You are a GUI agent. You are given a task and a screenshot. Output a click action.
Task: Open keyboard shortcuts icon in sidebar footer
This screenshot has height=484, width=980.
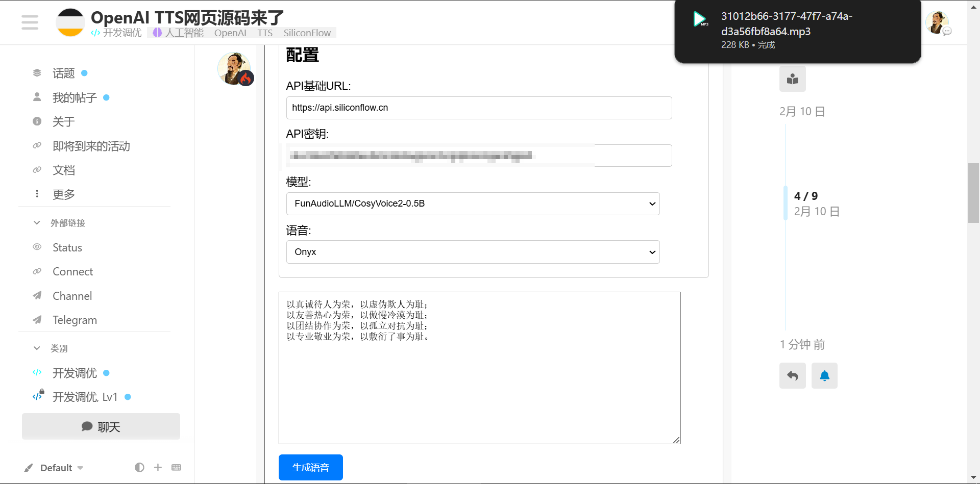coord(176,467)
